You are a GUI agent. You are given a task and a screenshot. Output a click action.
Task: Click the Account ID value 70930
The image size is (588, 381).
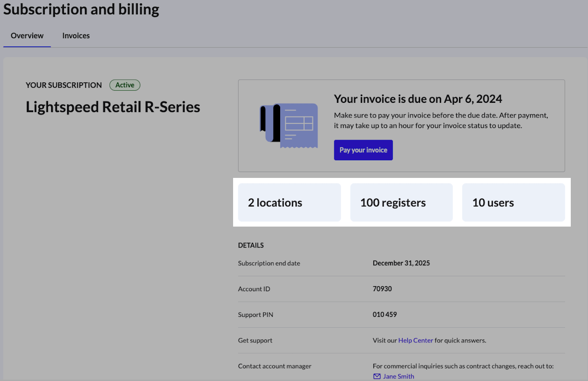click(x=382, y=289)
